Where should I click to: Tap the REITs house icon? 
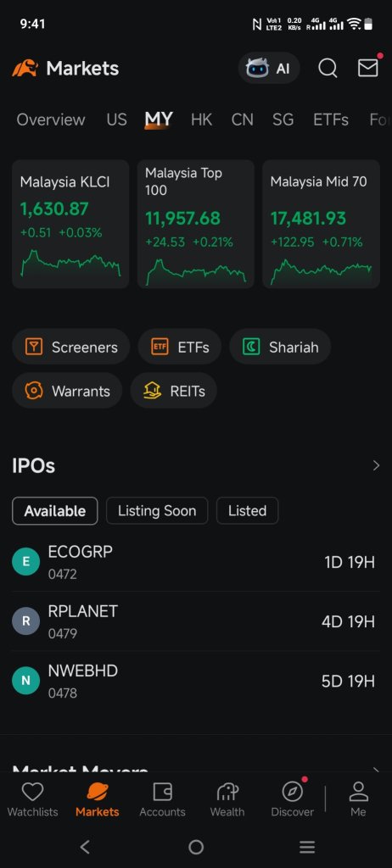(x=152, y=391)
